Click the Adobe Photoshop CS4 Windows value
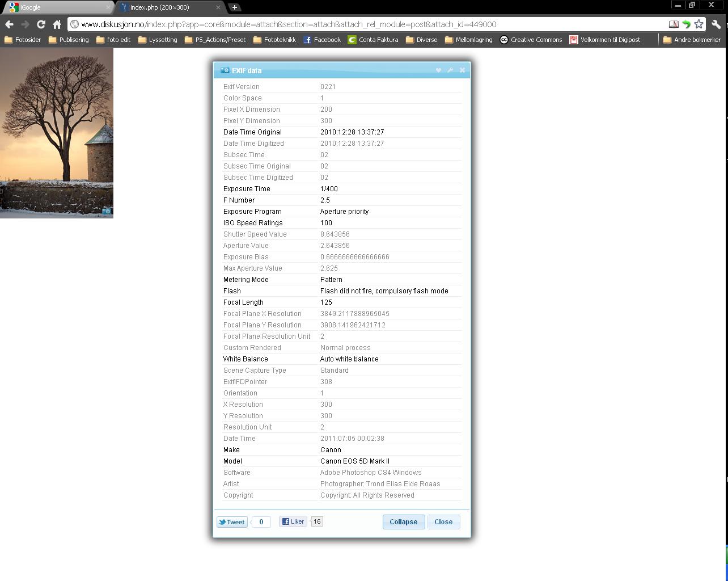The width and height of the screenshot is (728, 581). [x=371, y=473]
